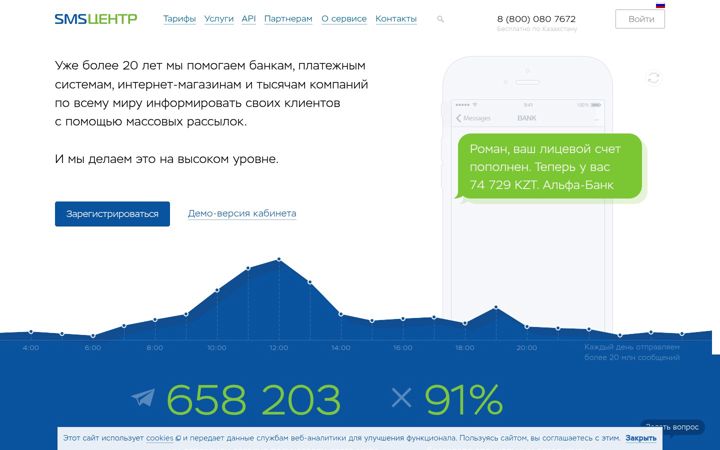Refresh the phone message with circular arrows

tap(654, 78)
